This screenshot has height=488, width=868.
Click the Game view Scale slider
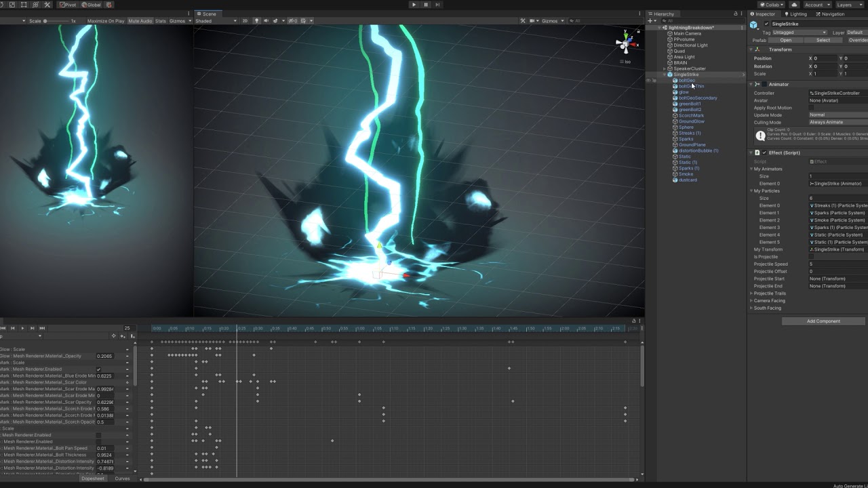(46, 21)
